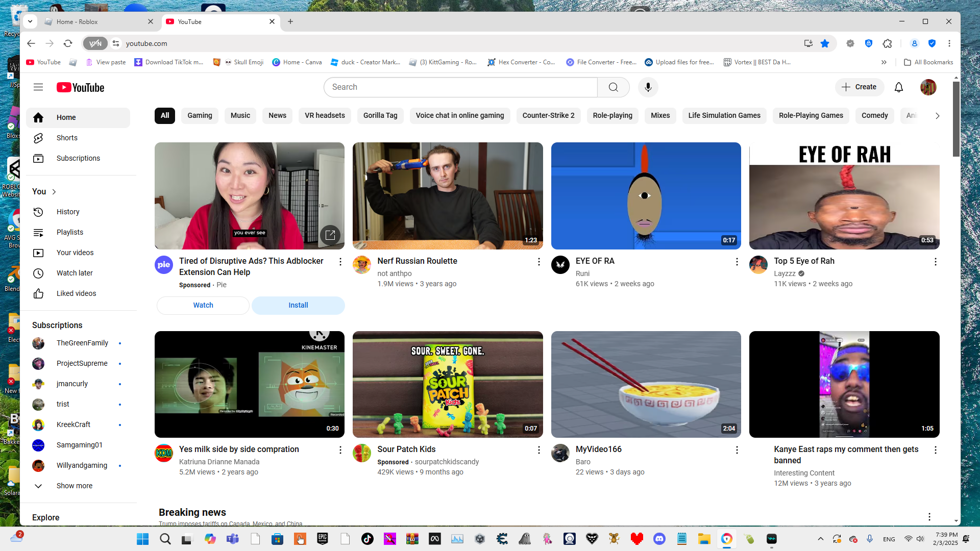Select the Gaming filter chip
The height and width of the screenshot is (551, 980).
200,116
